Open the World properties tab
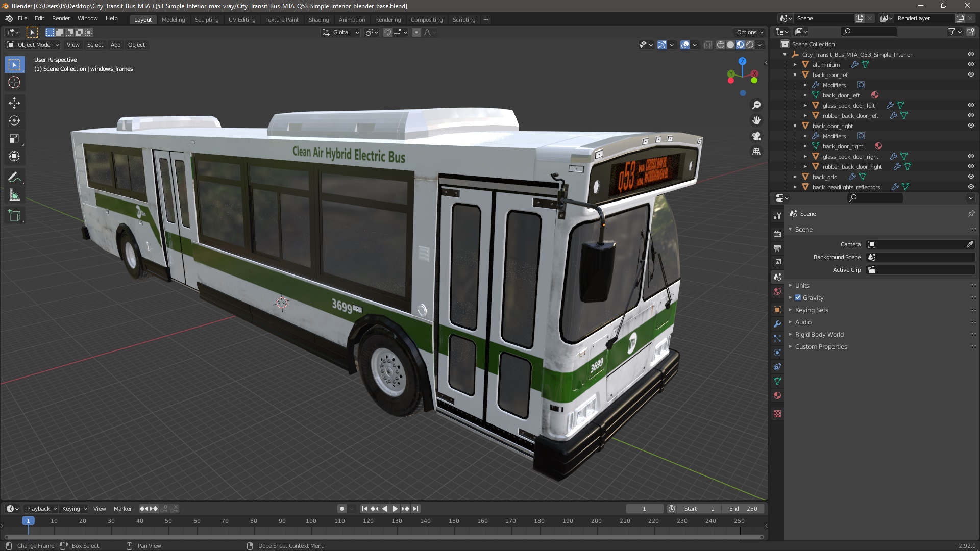Viewport: 980px width, 551px height. tap(777, 291)
